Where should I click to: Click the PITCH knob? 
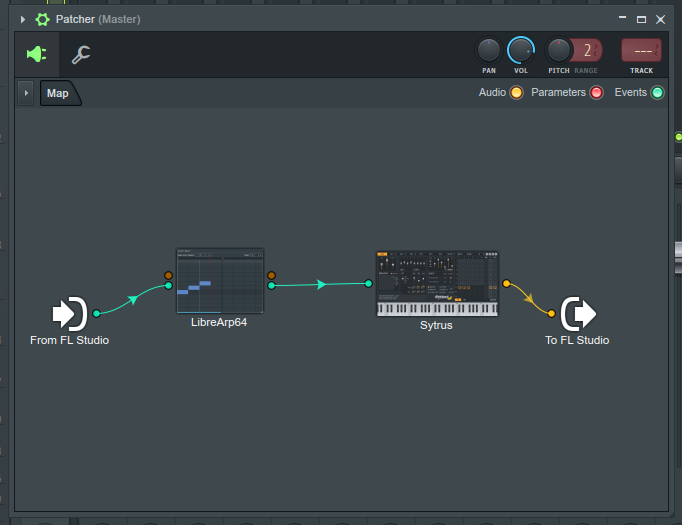tap(558, 50)
